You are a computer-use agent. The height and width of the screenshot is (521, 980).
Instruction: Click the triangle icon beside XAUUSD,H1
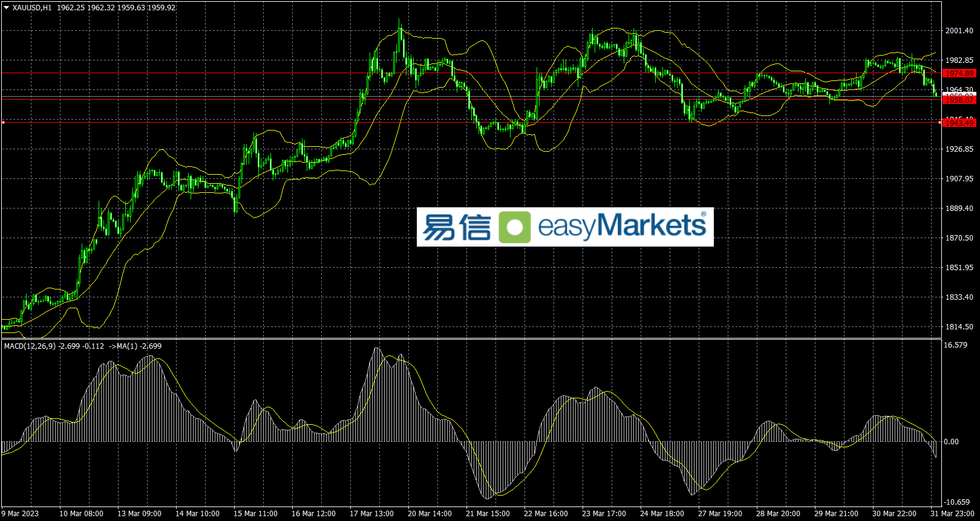tap(7, 8)
